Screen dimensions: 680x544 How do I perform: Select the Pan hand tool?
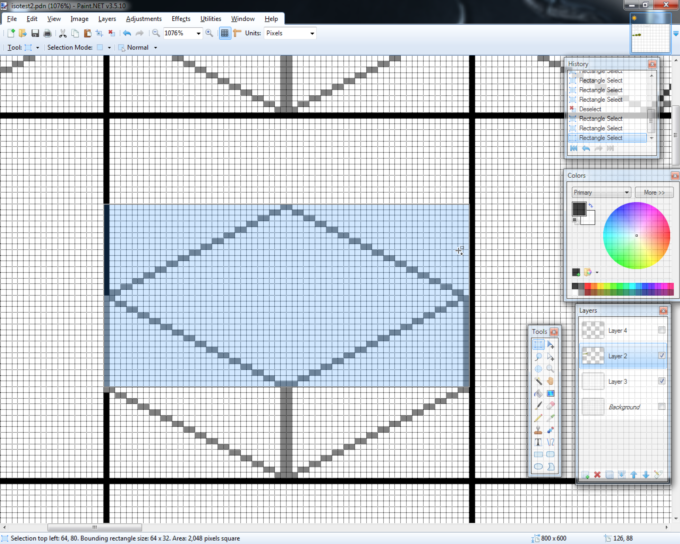point(550,381)
